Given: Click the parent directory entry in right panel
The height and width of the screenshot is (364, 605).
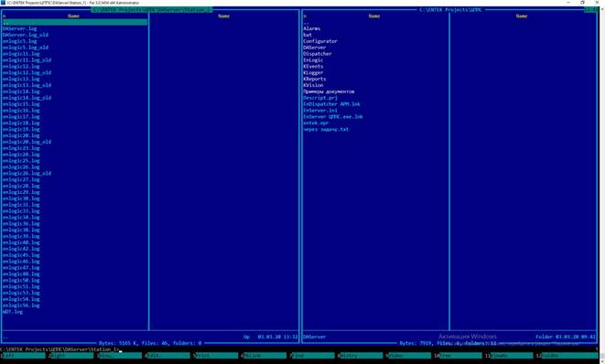Looking at the screenshot, I should (x=306, y=22).
